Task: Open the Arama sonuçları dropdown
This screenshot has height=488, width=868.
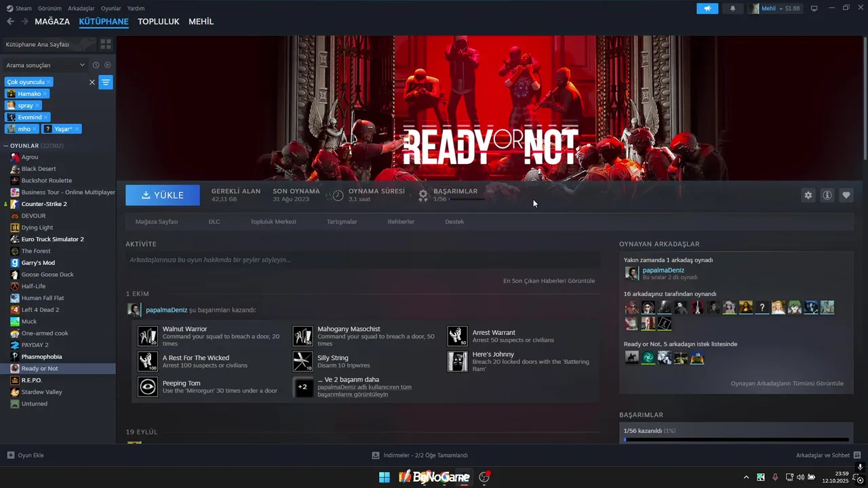Action: (45, 65)
